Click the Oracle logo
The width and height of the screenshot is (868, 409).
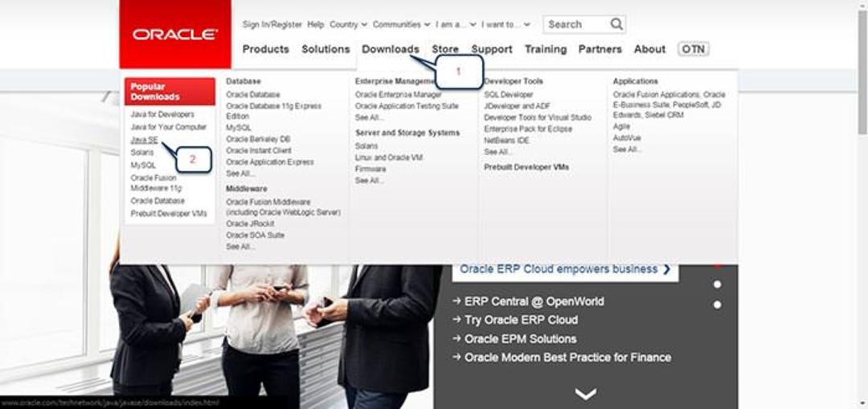click(175, 35)
